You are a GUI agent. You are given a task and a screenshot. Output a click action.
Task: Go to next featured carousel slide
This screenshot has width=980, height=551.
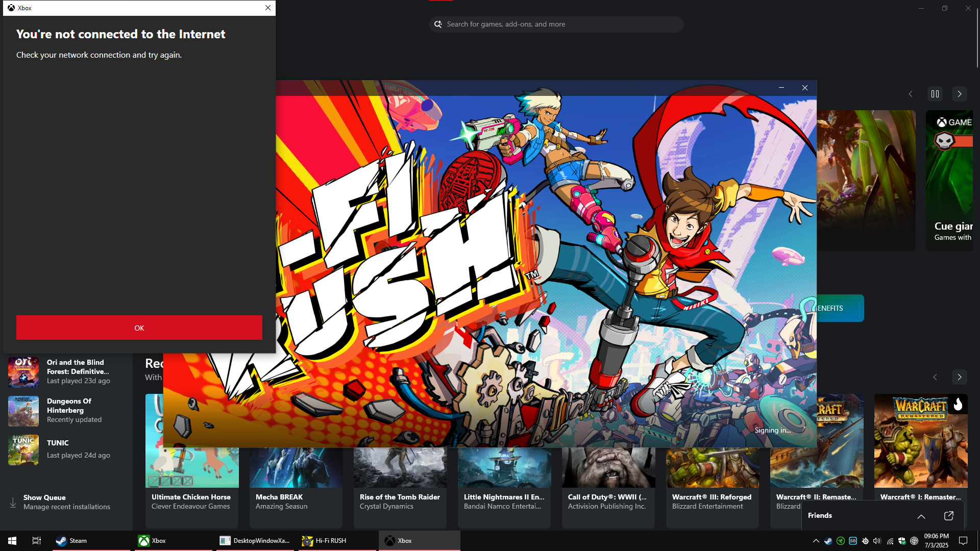click(x=960, y=94)
